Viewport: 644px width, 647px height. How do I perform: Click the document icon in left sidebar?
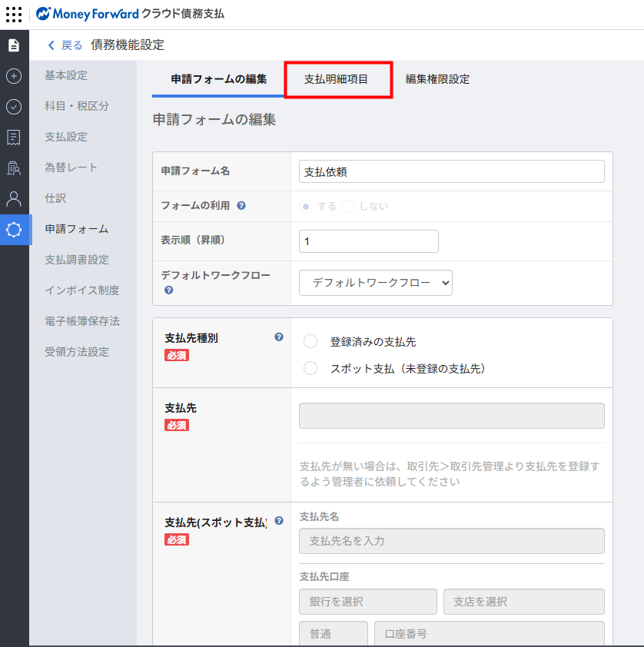[x=14, y=45]
